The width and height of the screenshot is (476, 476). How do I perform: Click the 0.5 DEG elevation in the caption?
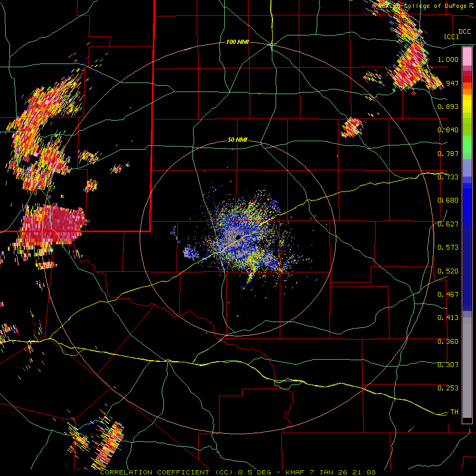click(254, 472)
